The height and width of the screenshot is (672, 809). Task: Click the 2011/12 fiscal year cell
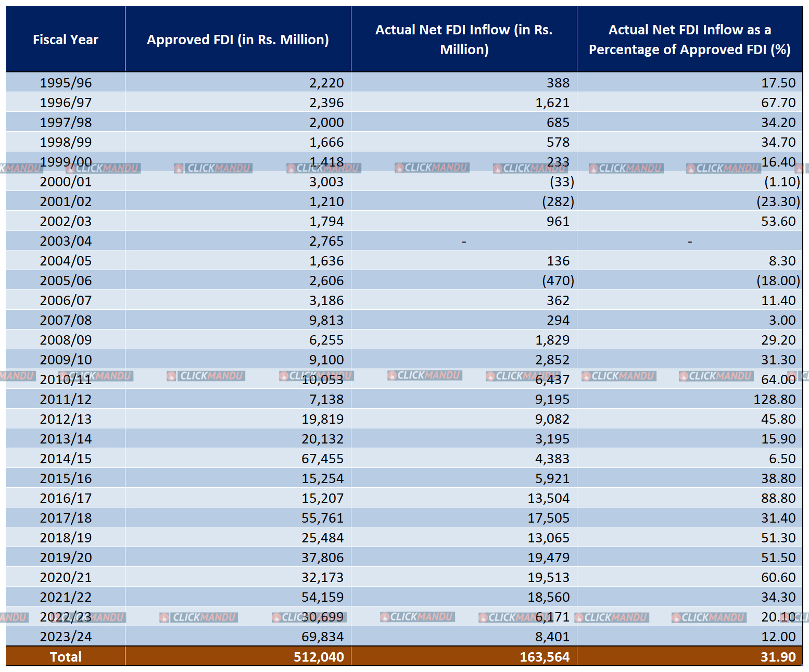point(66,399)
